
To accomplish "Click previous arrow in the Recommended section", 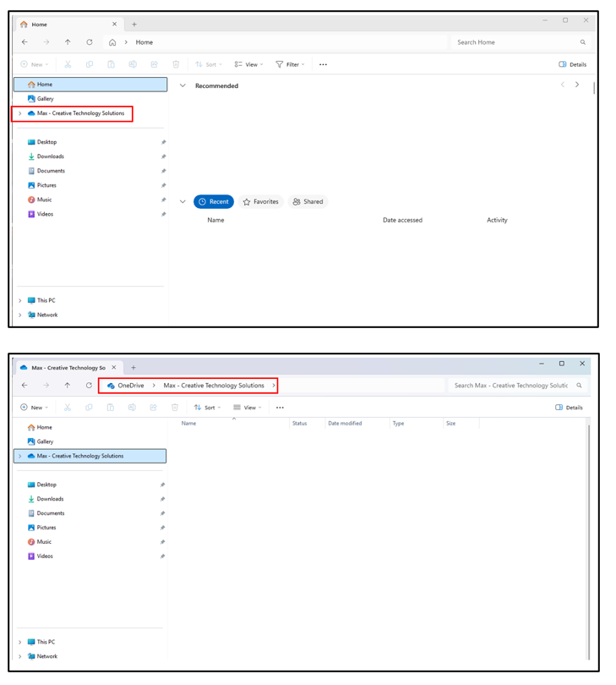I will point(563,85).
